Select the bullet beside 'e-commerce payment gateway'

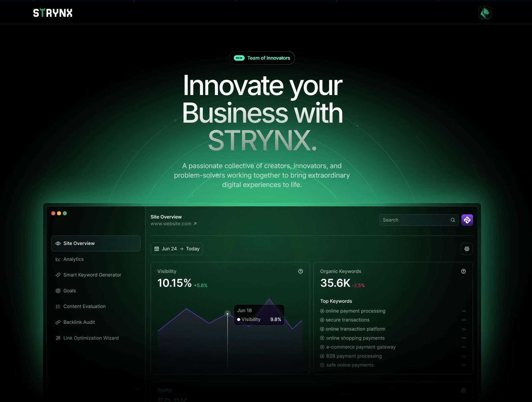click(322, 347)
